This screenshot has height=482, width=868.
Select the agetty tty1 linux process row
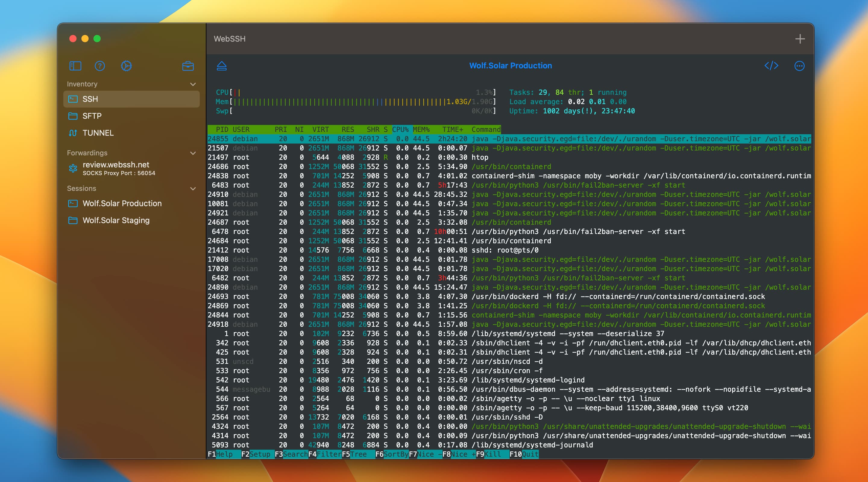509,399
